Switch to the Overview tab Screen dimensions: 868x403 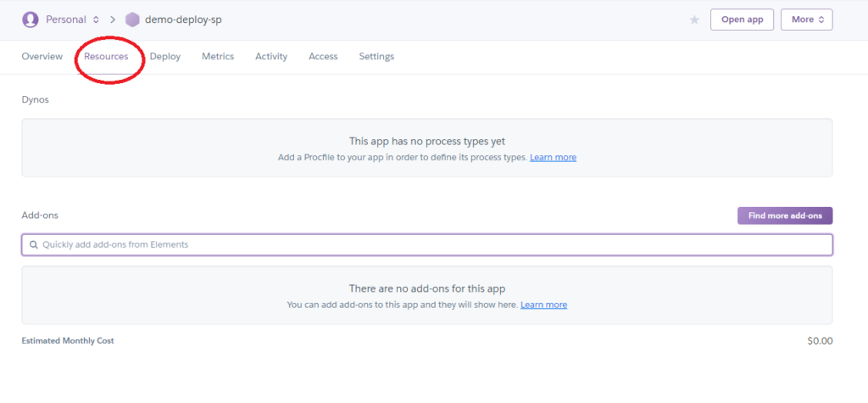(42, 56)
